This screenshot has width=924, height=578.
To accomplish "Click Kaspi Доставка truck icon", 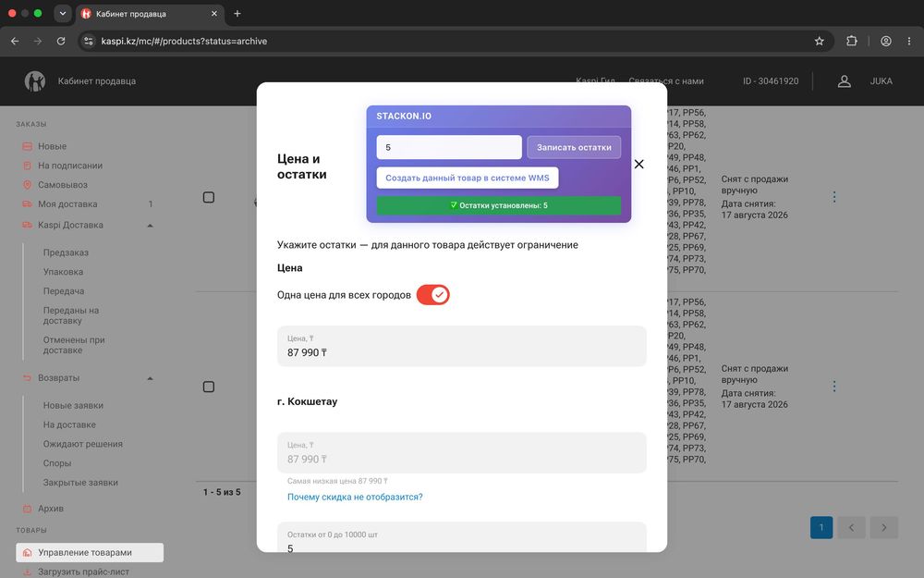I will pos(27,225).
